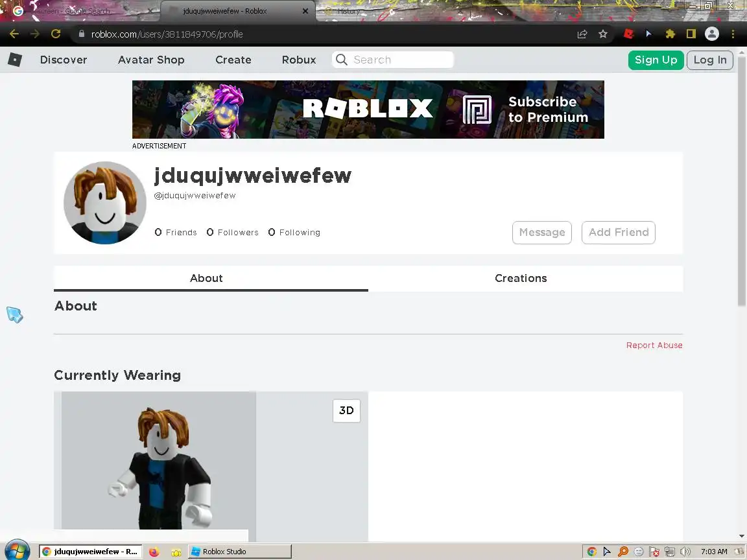747x560 pixels.
Task: Click the Chrome icon in the system tray
Action: [x=591, y=552]
